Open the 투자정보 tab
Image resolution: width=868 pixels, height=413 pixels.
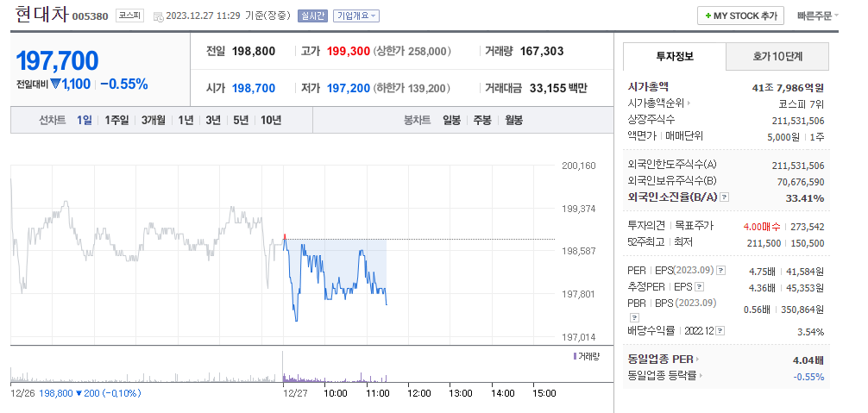coord(674,56)
